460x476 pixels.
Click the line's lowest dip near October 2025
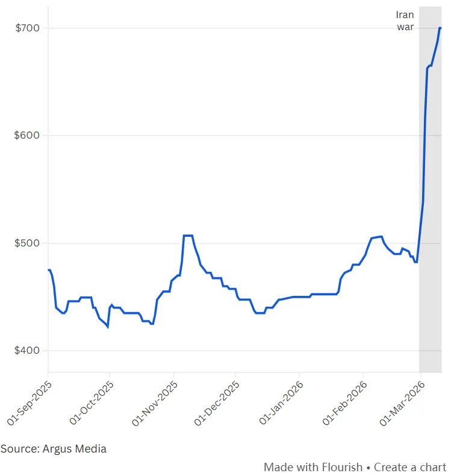(107, 327)
